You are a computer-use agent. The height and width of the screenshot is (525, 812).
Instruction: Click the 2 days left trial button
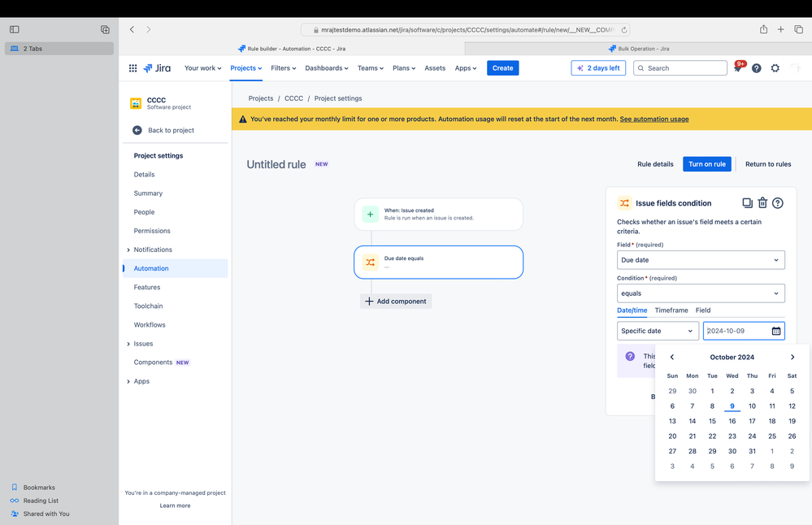pos(598,67)
